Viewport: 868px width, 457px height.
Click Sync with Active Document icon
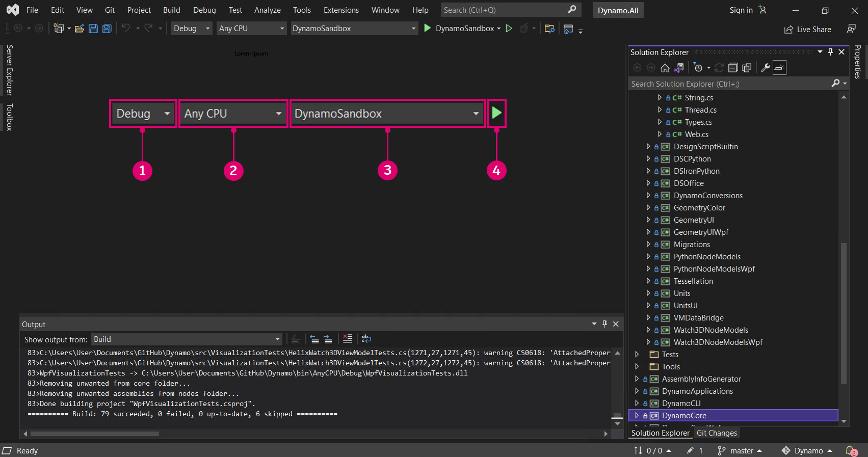[719, 68]
